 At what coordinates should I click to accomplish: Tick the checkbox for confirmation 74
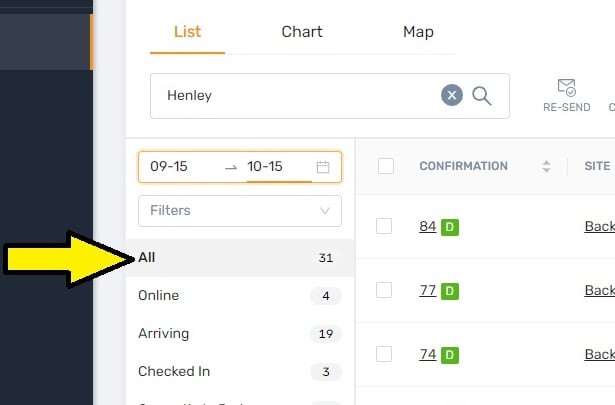384,354
